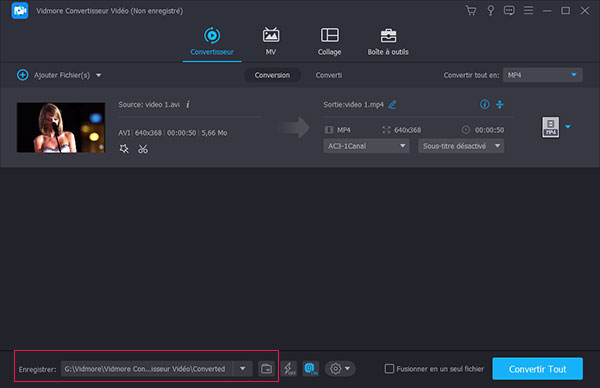
Task: Click the scissors cut icon
Action: click(143, 149)
